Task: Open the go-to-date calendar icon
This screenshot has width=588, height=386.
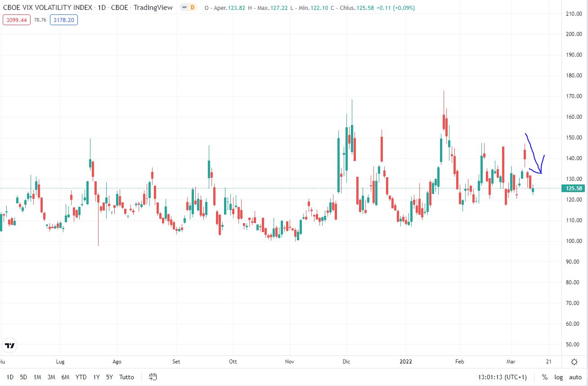Action: pyautogui.click(x=153, y=377)
